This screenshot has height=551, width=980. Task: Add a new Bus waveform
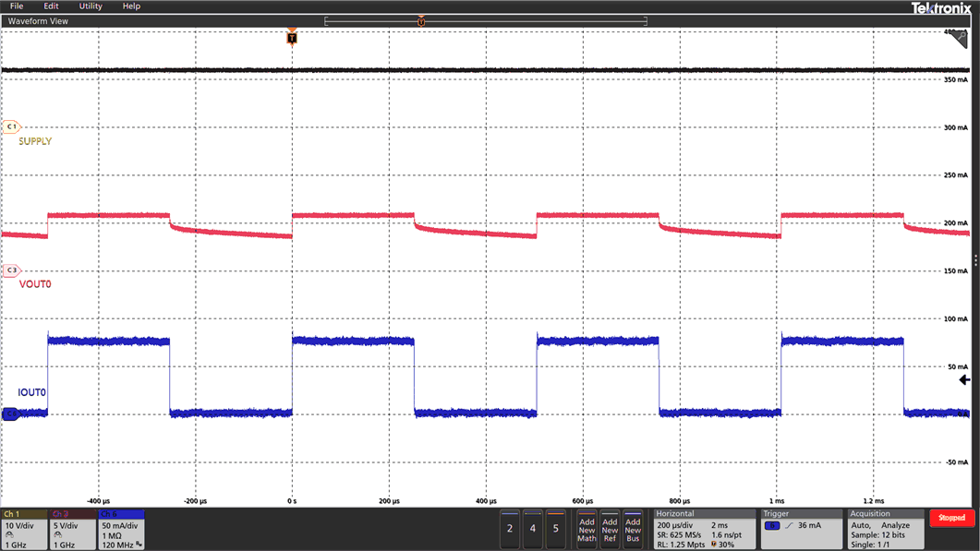tap(633, 529)
